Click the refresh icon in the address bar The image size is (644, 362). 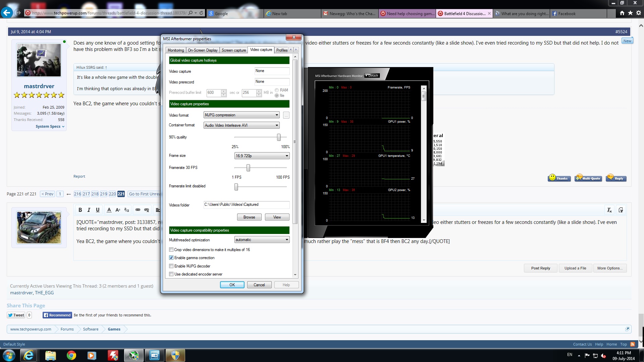201,13
